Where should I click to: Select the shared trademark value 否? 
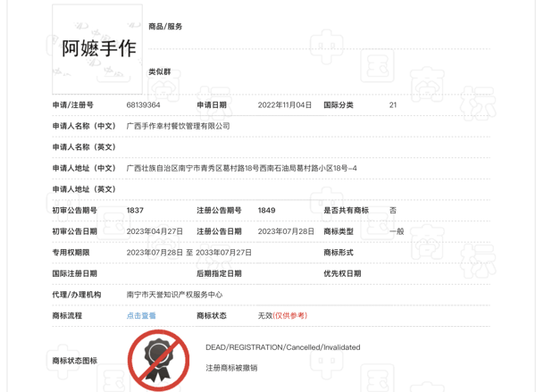coord(393,210)
